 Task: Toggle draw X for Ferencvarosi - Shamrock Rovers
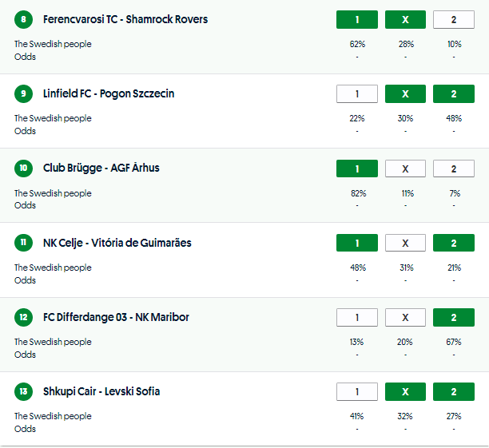pyautogui.click(x=405, y=19)
